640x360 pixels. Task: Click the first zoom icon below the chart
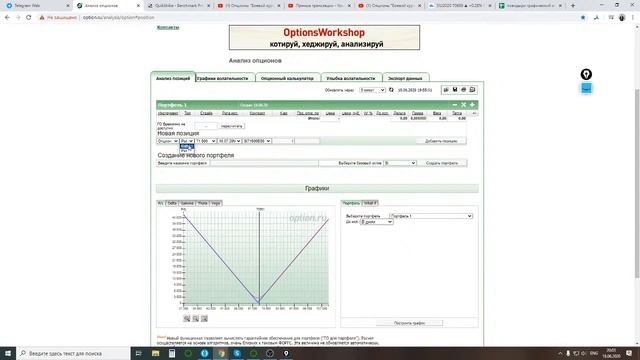187,319
